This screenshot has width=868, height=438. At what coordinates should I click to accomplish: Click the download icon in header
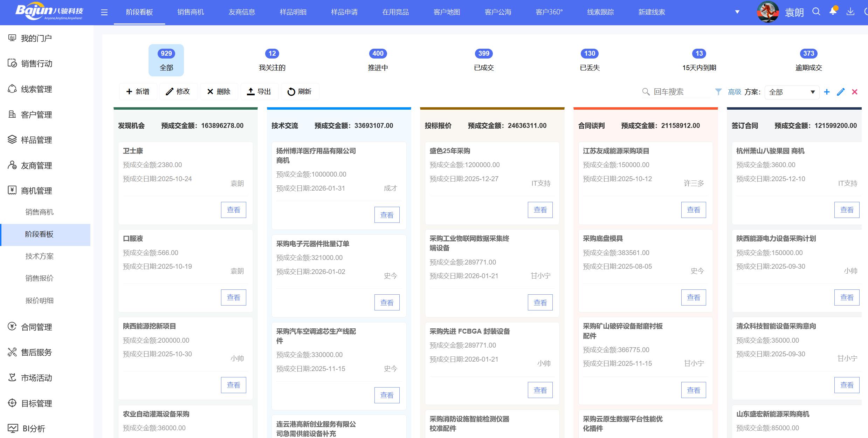pyautogui.click(x=850, y=12)
